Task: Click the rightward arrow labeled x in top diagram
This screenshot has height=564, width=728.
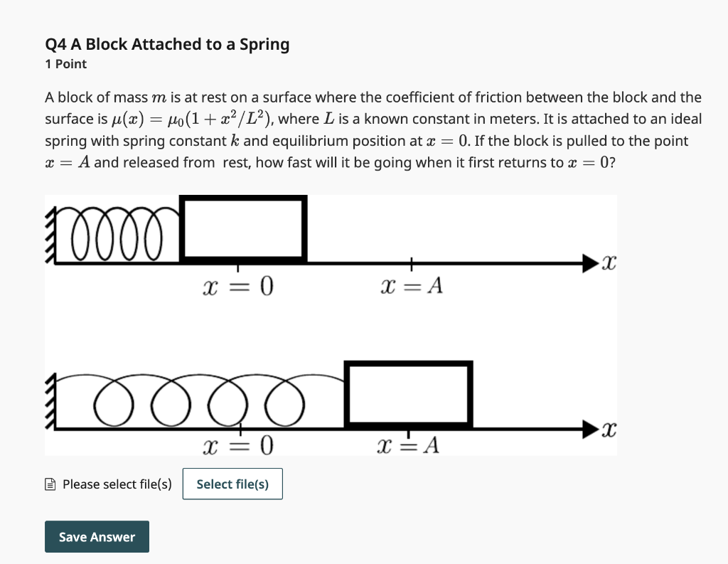Action: click(x=590, y=262)
